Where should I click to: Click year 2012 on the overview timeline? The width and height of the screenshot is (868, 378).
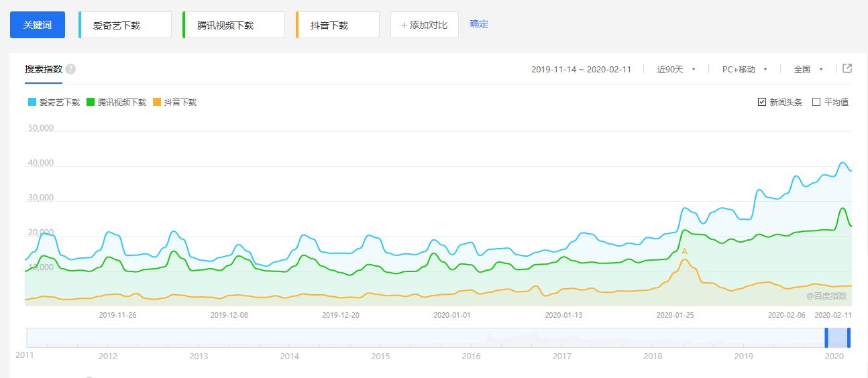pyautogui.click(x=107, y=357)
